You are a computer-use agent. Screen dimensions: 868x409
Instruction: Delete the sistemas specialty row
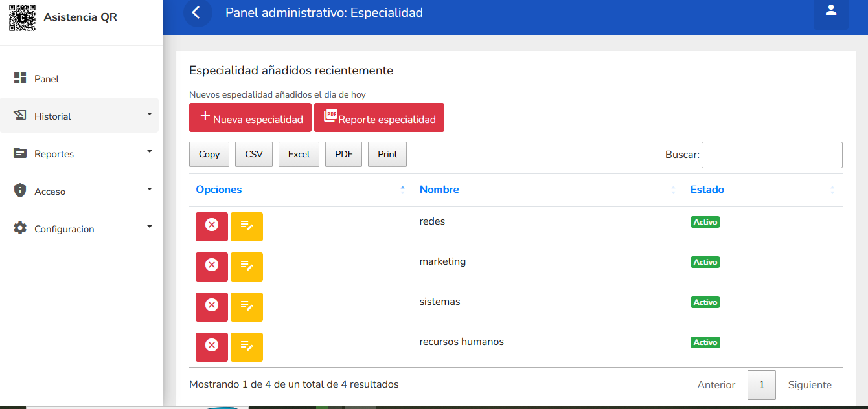212,306
